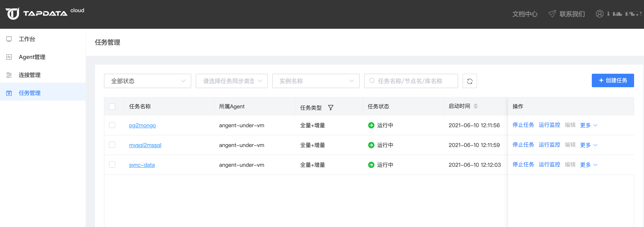Open the mysql2mssql task link
644x227 pixels.
pos(145,145)
